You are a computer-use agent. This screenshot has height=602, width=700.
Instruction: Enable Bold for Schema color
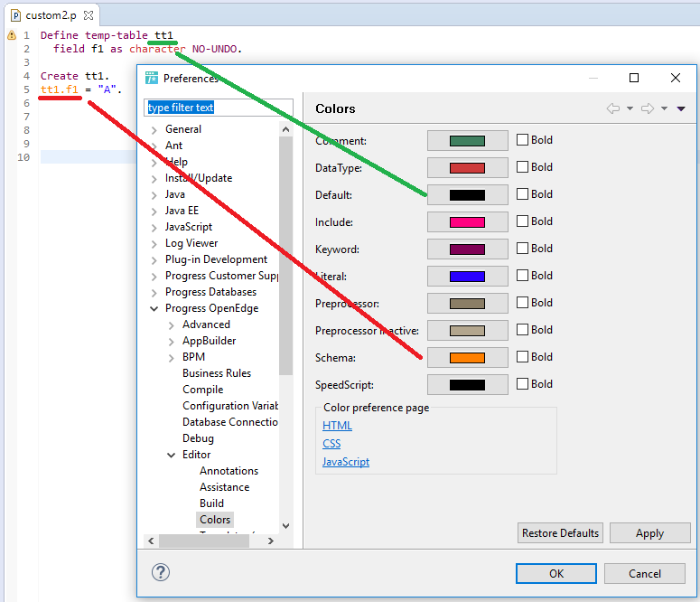click(522, 357)
